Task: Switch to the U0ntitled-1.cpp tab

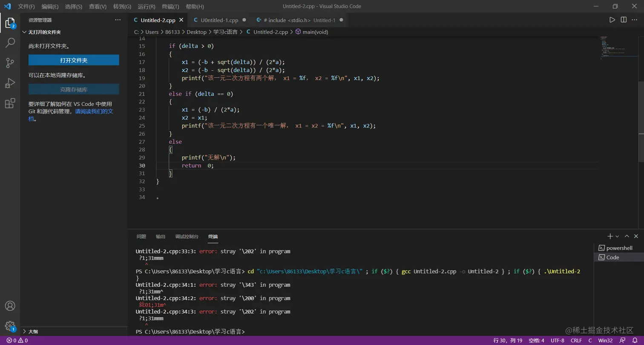Action: [x=219, y=20]
